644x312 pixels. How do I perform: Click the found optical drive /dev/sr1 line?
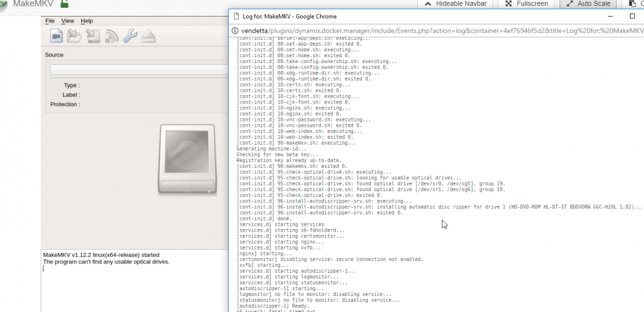pyautogui.click(x=371, y=190)
